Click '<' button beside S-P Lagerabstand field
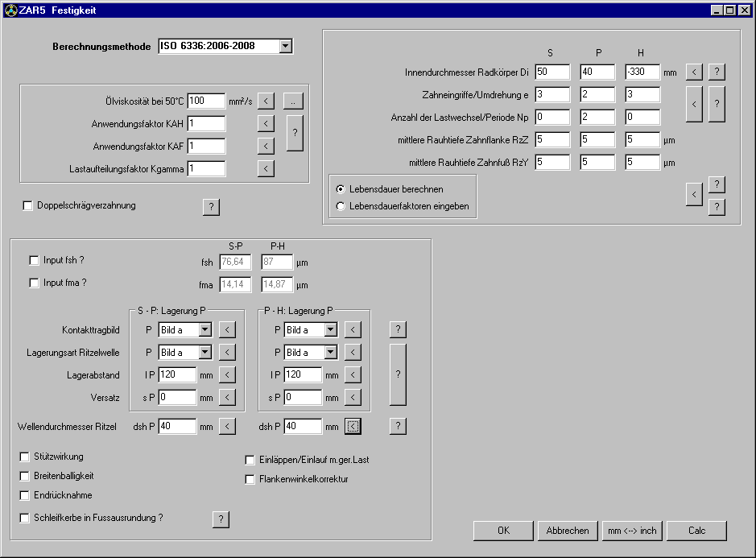This screenshot has height=558, width=756. (x=227, y=375)
